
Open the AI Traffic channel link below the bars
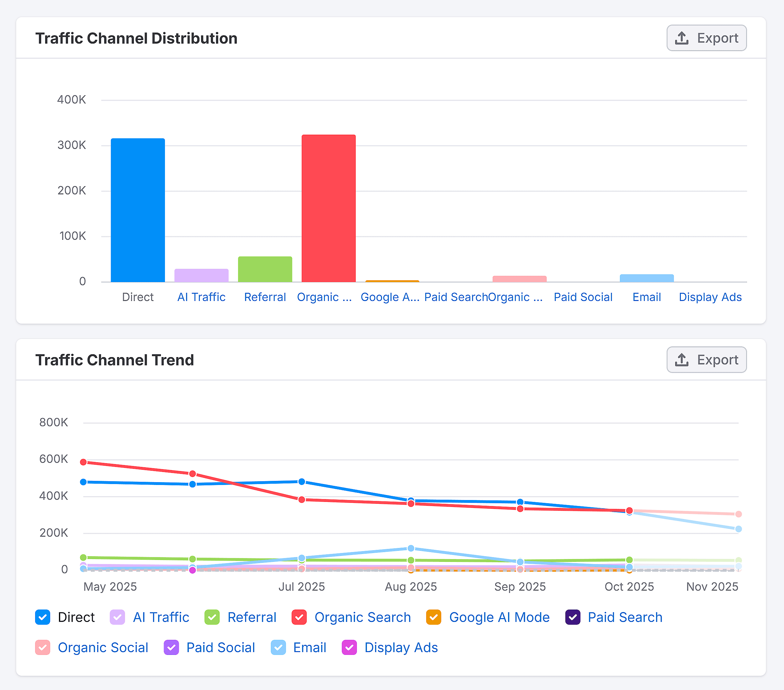[x=201, y=297]
